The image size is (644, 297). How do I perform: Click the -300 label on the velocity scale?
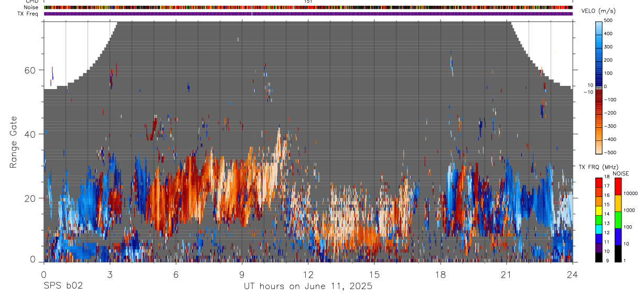pyautogui.click(x=610, y=126)
